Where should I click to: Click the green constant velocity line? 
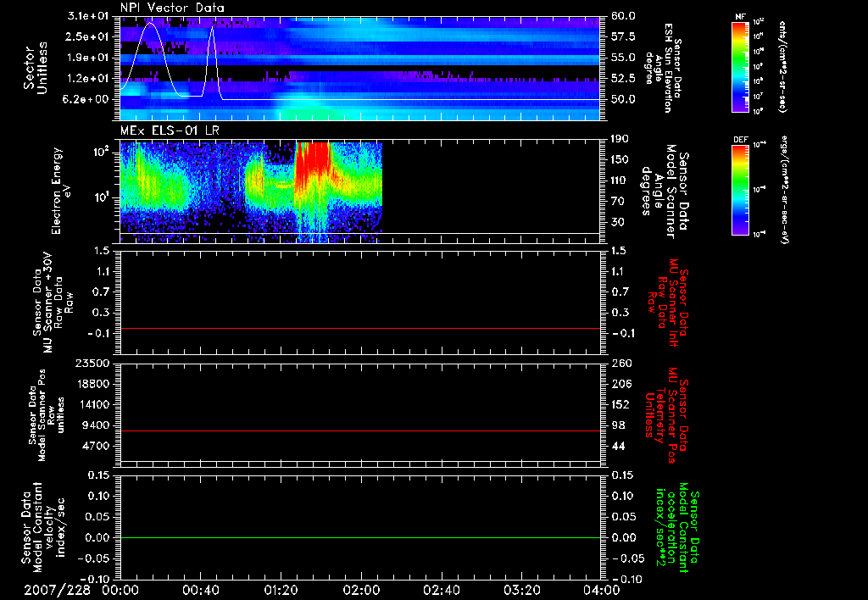359,537
